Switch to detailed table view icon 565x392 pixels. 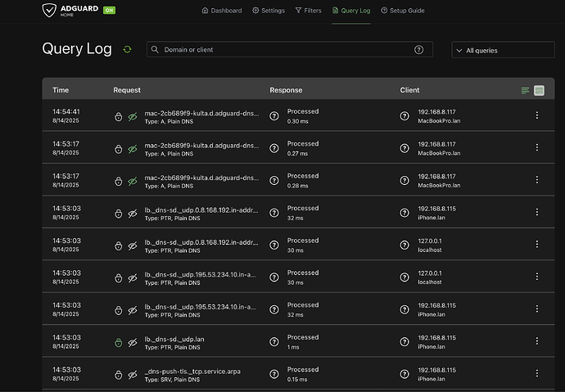point(539,90)
